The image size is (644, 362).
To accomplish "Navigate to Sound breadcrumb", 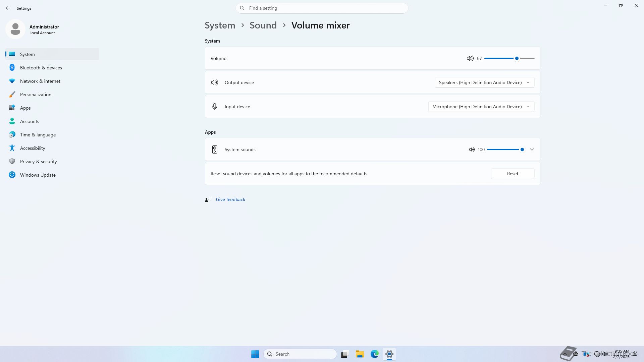I will coord(263,25).
